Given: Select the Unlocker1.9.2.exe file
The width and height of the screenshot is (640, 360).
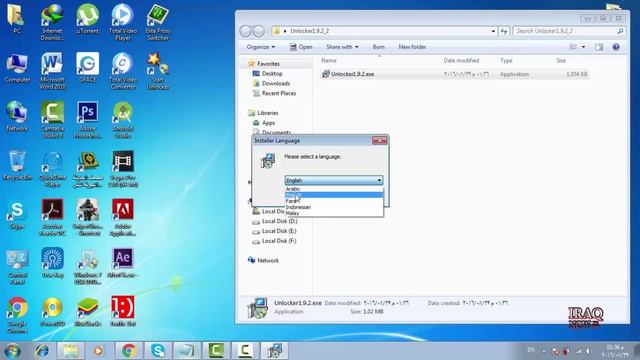Looking at the screenshot, I should pos(454,74).
